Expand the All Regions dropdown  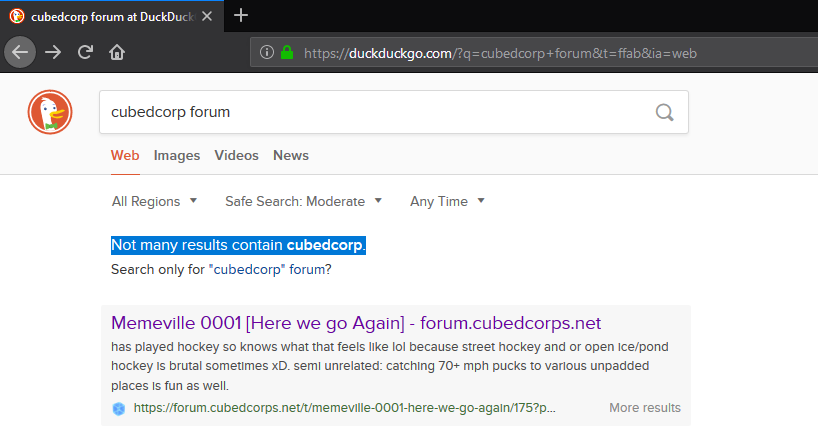pyautogui.click(x=154, y=201)
